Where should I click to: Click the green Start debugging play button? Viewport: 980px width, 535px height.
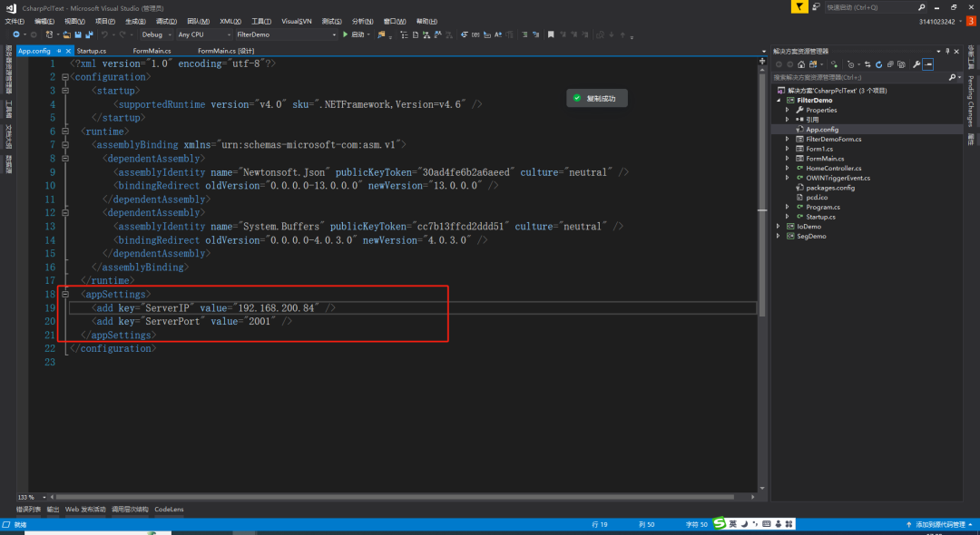point(345,34)
